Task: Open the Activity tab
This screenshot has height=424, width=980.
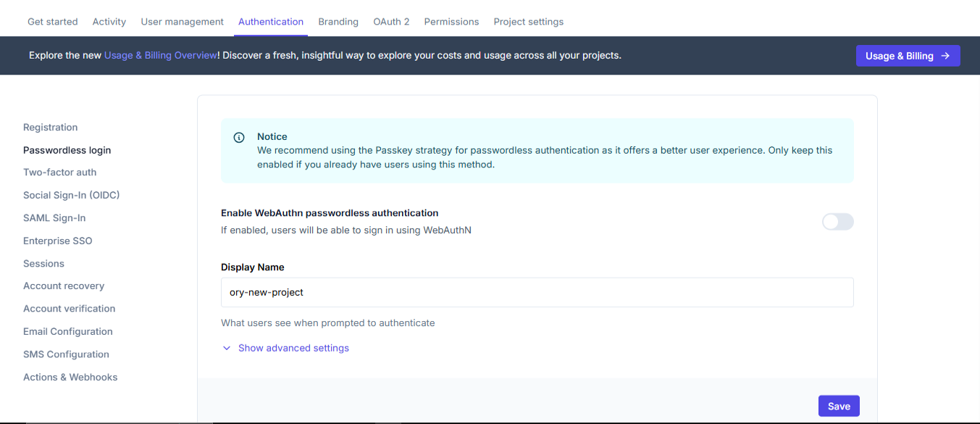Action: click(x=109, y=21)
